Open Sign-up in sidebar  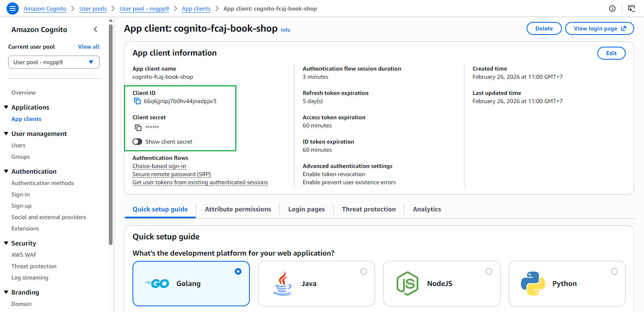click(22, 206)
